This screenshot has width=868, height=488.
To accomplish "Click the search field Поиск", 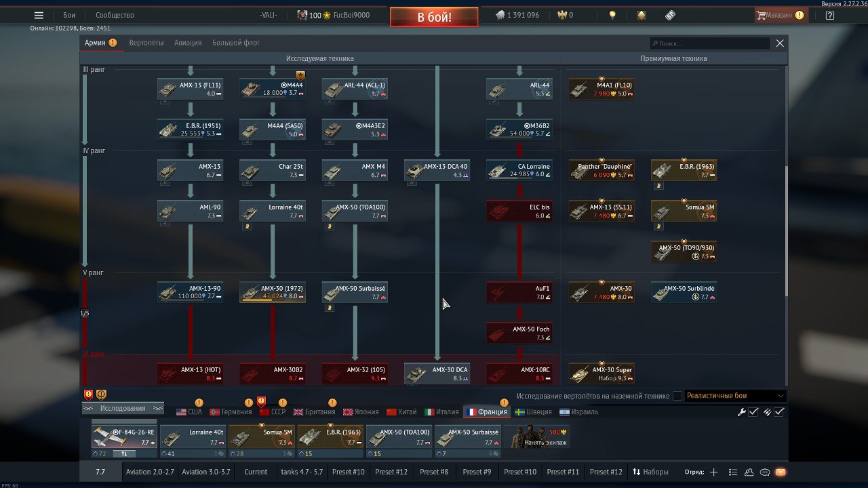I will (709, 43).
